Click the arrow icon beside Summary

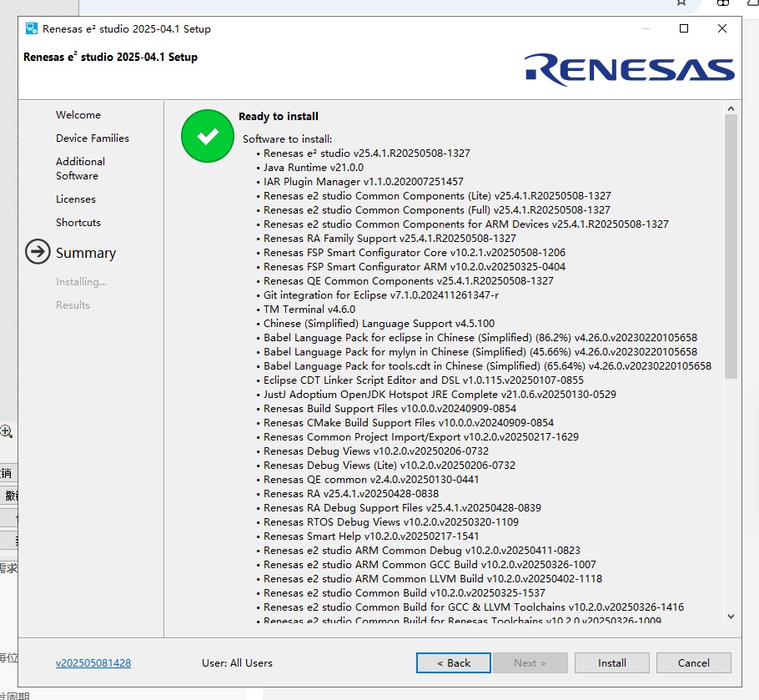[38, 252]
